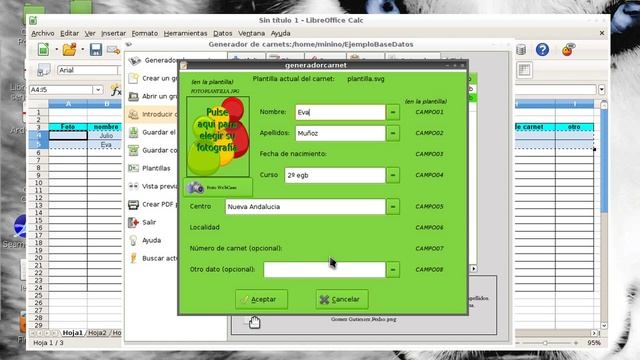Click the Crear un grupo sidebar icon
The height and width of the screenshot is (360, 640).
(133, 78)
